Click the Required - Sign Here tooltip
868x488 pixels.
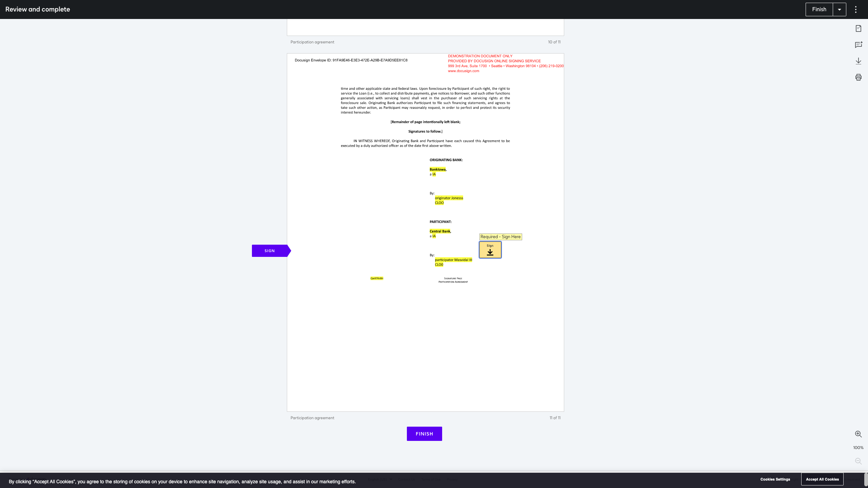click(500, 237)
